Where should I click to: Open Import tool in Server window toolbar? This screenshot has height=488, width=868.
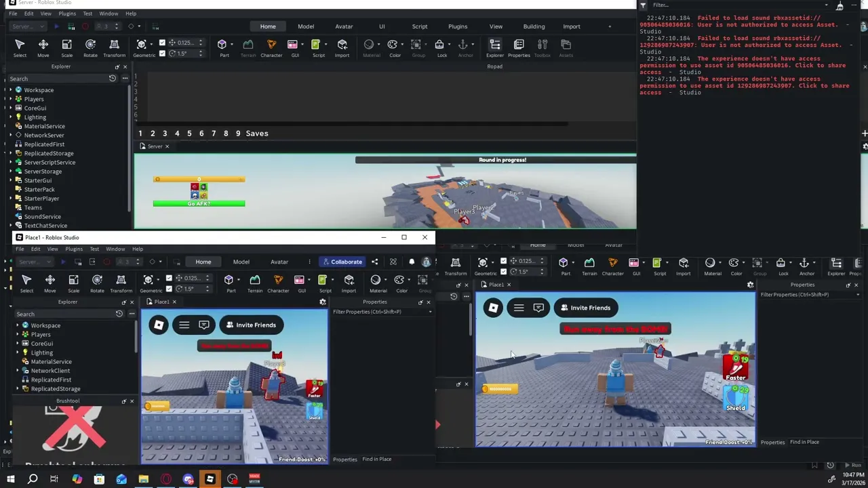tap(342, 47)
